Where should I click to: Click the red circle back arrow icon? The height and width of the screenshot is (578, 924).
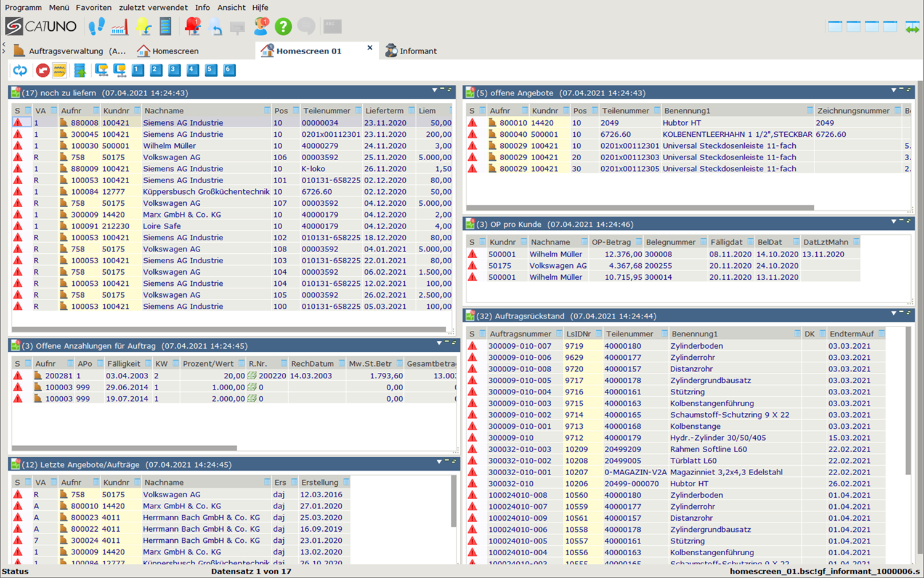pos(43,70)
